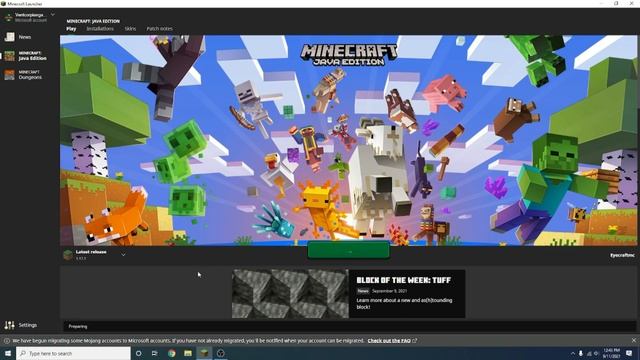Open the Windows Start menu
640x360 pixels.
(8, 353)
